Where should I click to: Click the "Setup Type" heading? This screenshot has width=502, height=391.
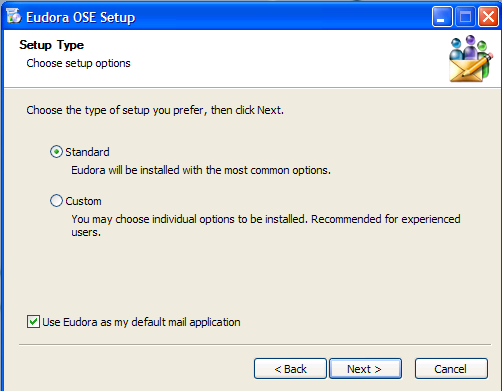52,45
